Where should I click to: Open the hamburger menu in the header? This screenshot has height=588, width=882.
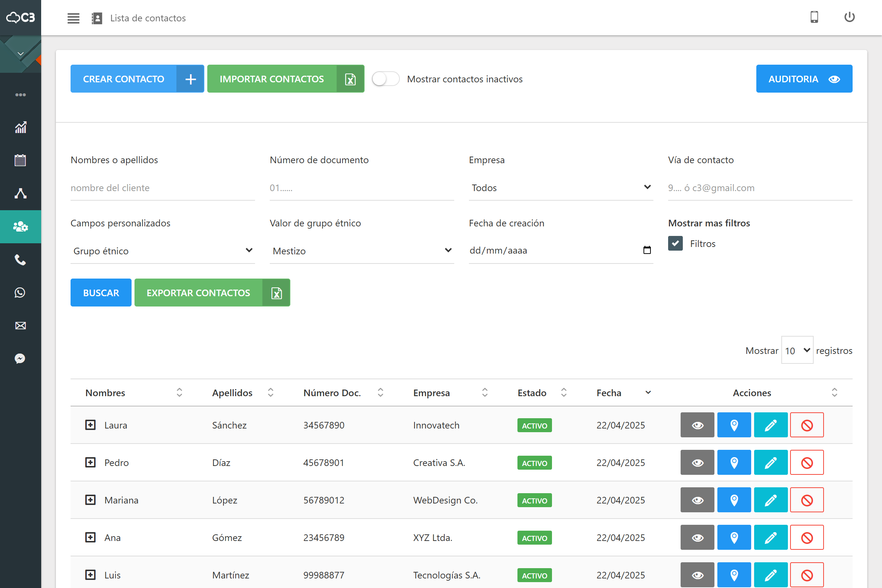pos(73,18)
